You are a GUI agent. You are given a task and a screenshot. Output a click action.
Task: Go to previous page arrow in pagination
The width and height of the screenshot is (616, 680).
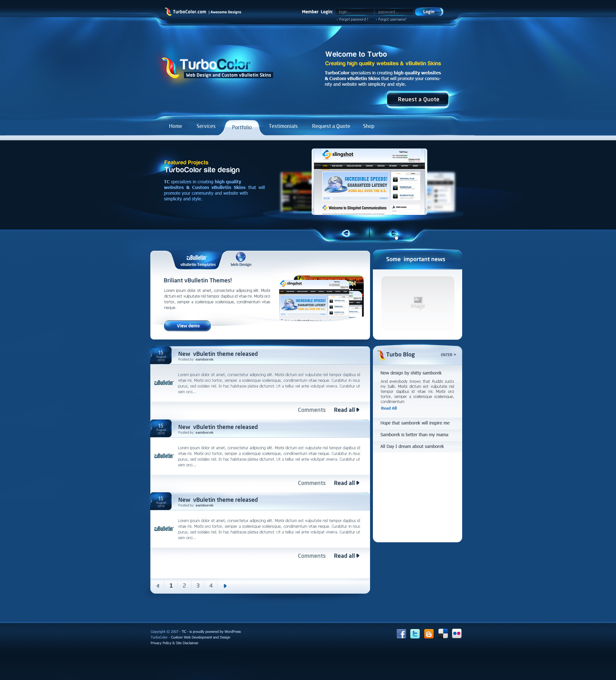click(158, 586)
